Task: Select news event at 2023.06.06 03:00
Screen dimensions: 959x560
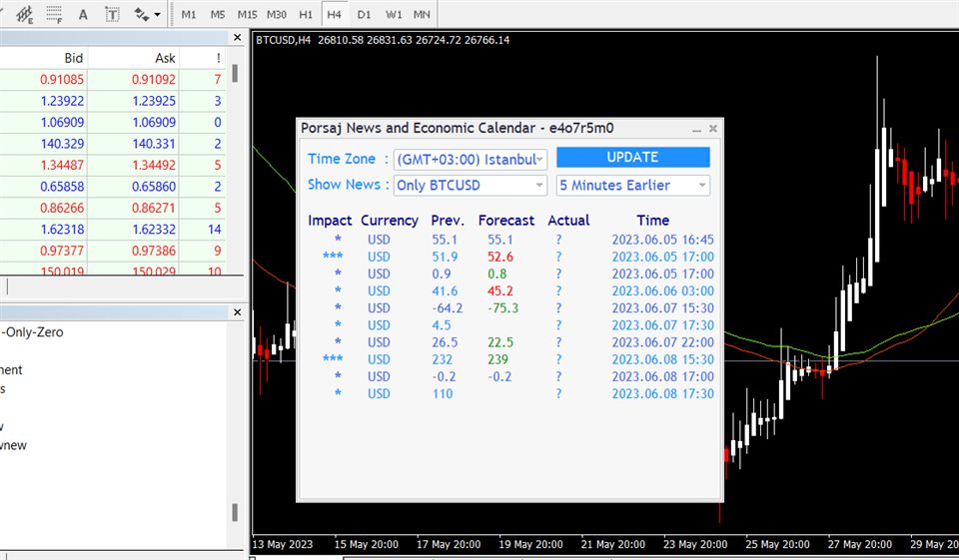Action: point(510,291)
